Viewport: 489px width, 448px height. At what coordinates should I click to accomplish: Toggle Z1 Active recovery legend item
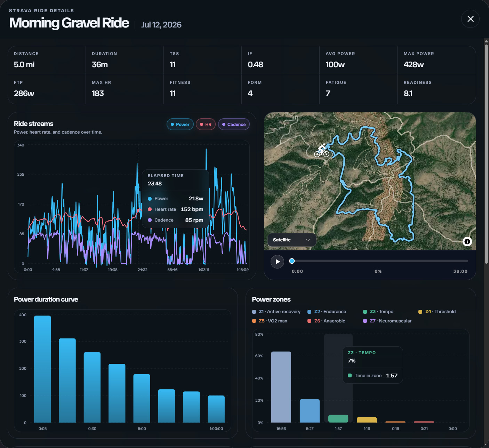pyautogui.click(x=276, y=312)
